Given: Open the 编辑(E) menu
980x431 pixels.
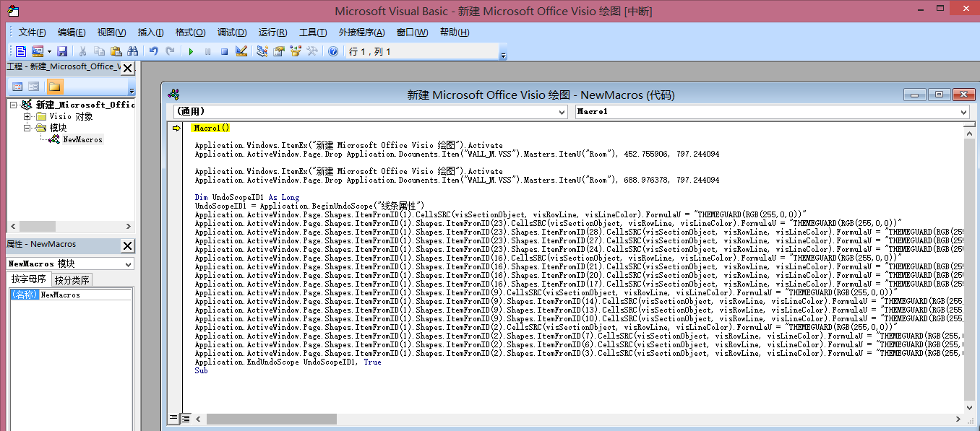Looking at the screenshot, I should click(x=72, y=32).
